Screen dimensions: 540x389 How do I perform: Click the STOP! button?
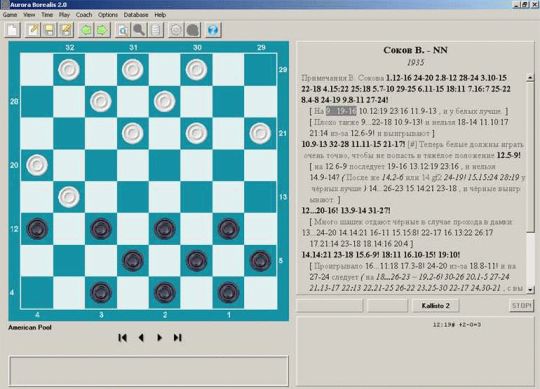521,305
